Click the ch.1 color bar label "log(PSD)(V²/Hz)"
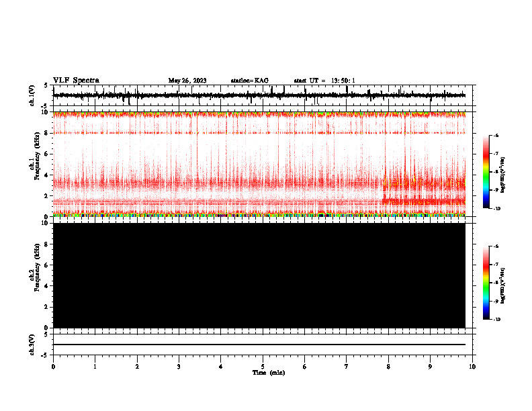The width and height of the screenshot is (532, 411). (503, 175)
